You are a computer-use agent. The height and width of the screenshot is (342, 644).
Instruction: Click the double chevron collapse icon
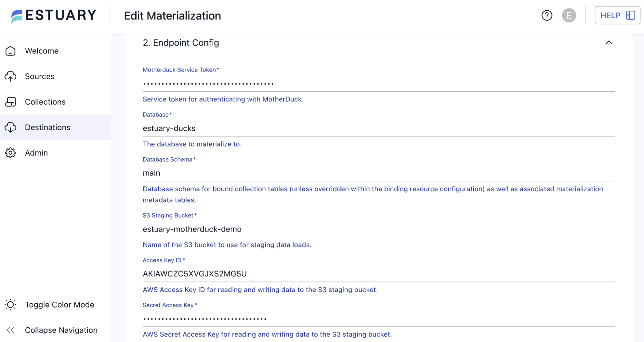[x=10, y=330]
